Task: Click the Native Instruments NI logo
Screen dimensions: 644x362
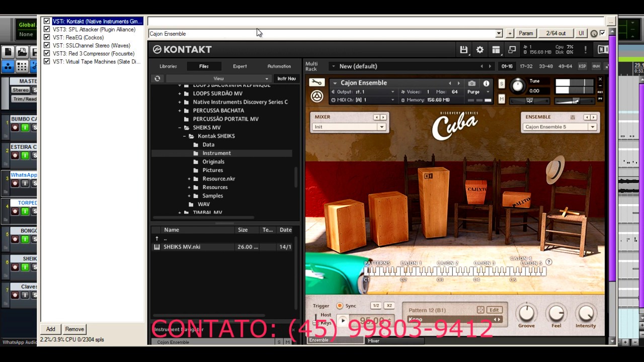Action: [602, 49]
